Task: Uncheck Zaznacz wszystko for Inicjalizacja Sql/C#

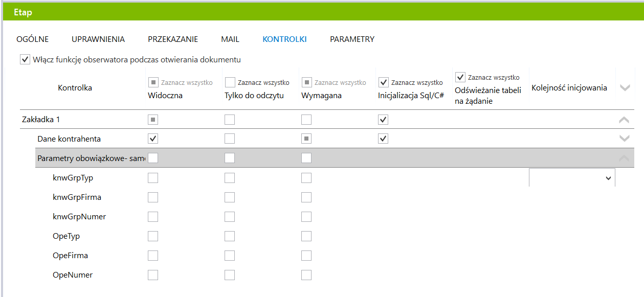Action: 383,82
